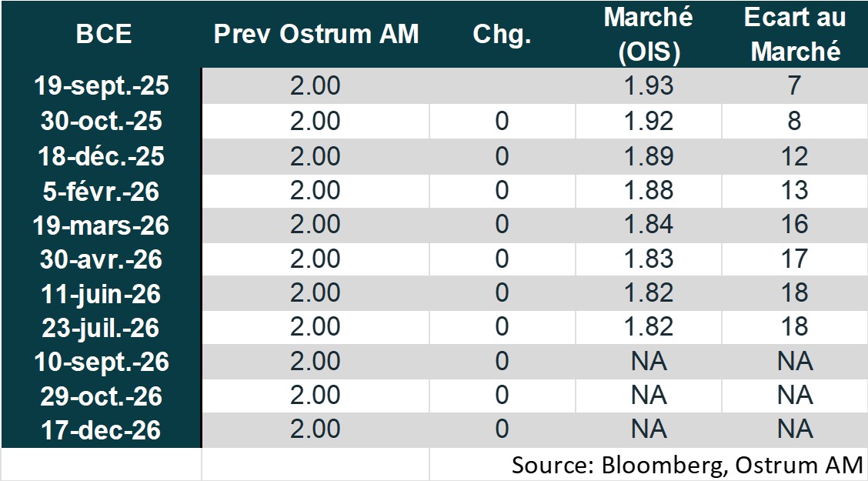Click the 23-juil.-26 date cell

point(102,328)
